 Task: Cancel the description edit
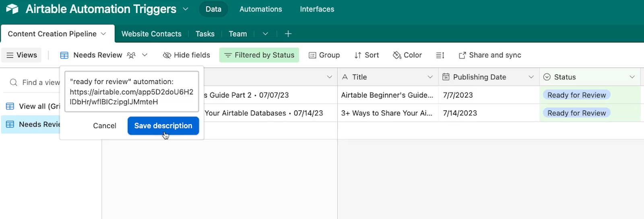[105, 126]
